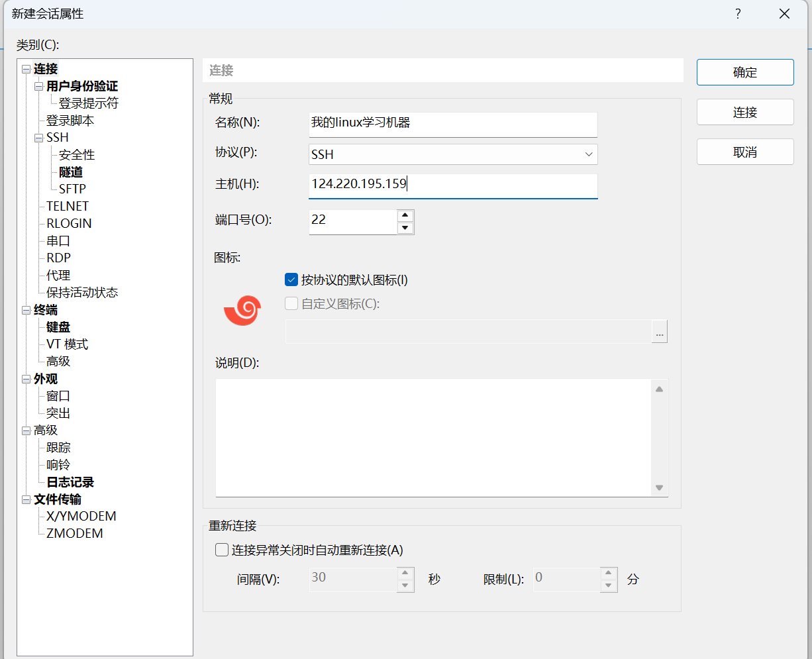
Task: Close the 新建会话属性 dialog
Action: 784,14
